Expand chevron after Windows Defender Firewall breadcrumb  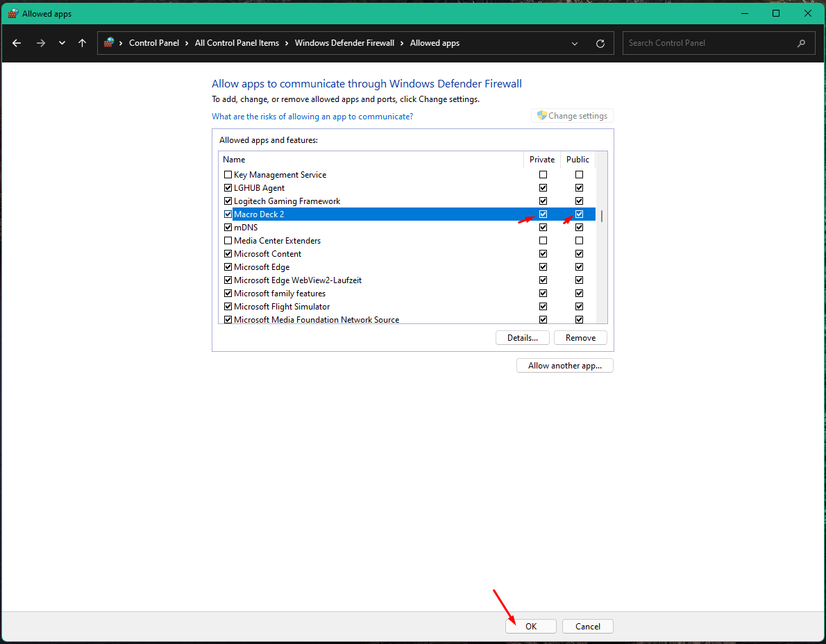point(403,43)
